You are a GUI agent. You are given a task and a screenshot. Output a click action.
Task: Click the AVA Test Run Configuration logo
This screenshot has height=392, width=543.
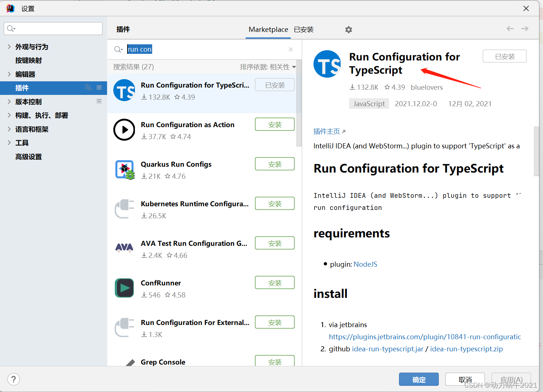pos(124,248)
